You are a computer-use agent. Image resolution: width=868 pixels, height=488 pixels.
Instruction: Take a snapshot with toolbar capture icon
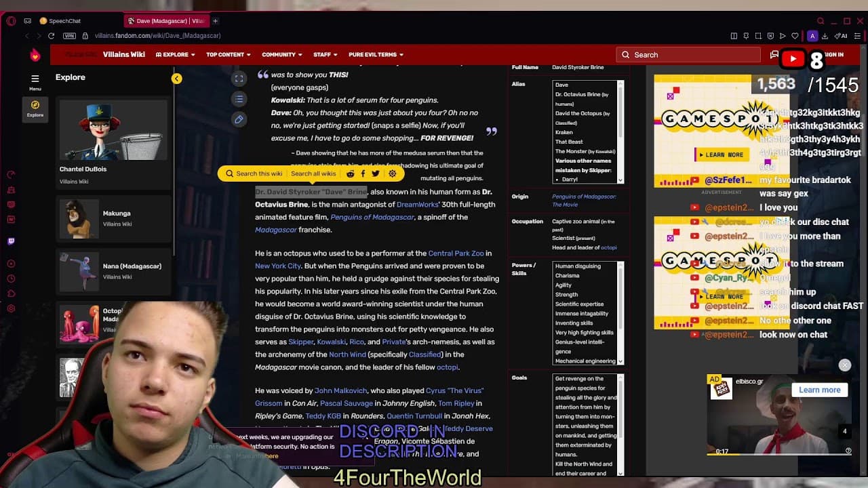pyautogui.click(x=758, y=35)
